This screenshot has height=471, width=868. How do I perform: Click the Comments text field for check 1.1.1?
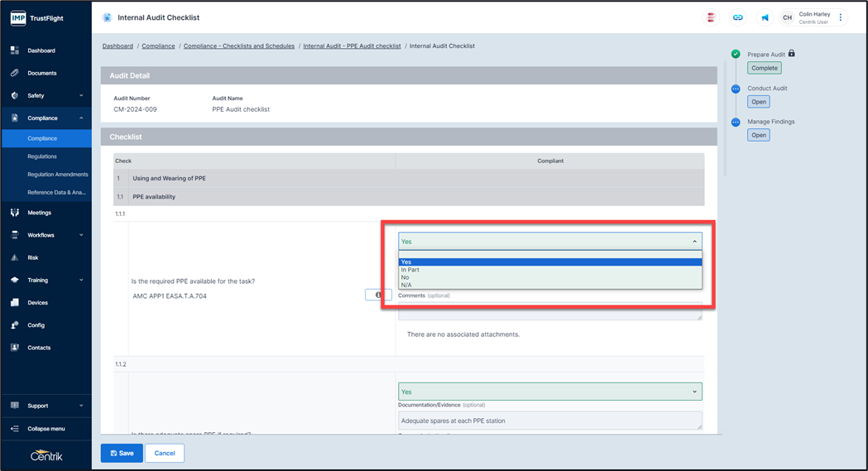point(549,311)
